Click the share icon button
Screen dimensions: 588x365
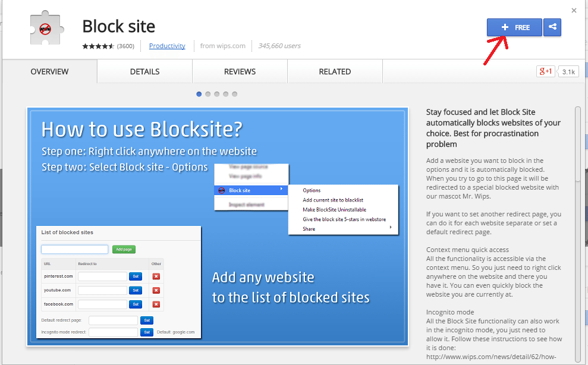pyautogui.click(x=552, y=27)
